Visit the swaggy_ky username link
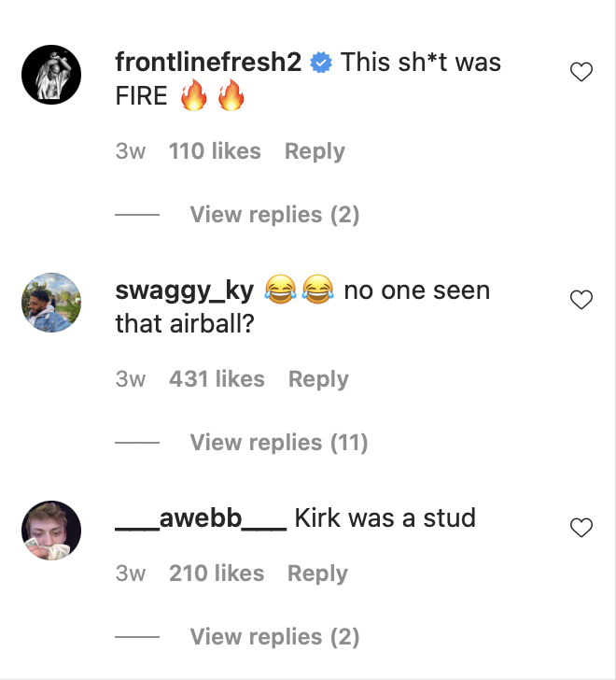This screenshot has width=616, height=680. click(x=184, y=290)
